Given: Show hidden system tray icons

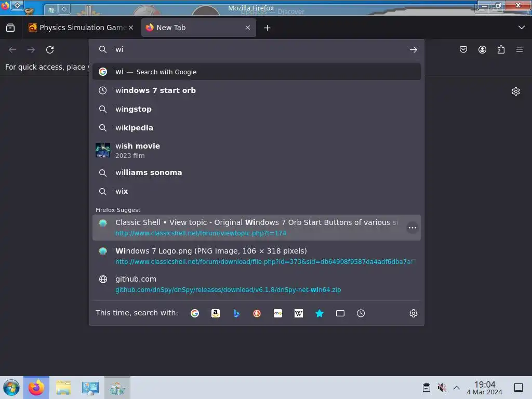Looking at the screenshot, I should (x=457, y=388).
